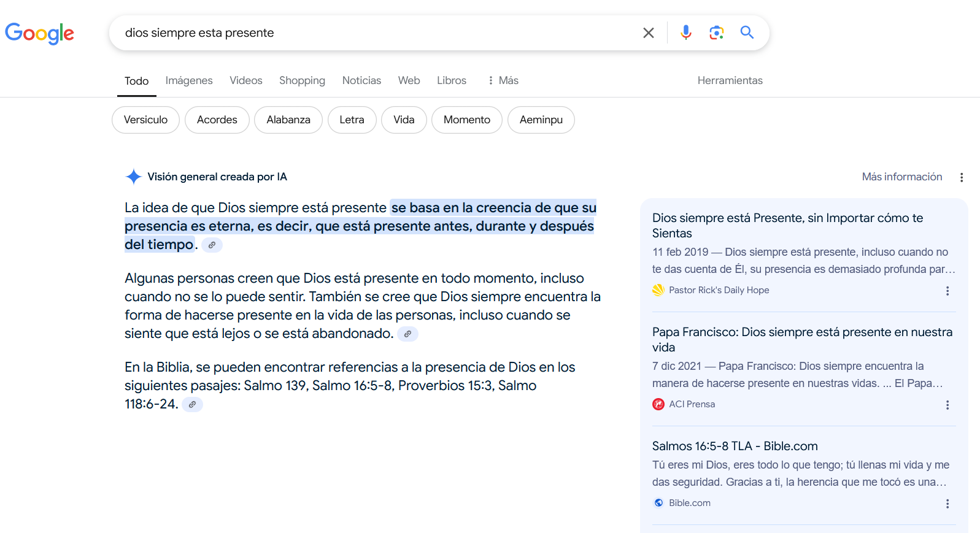The image size is (980, 533).
Task: Open Herramientas search tools
Action: pos(730,80)
